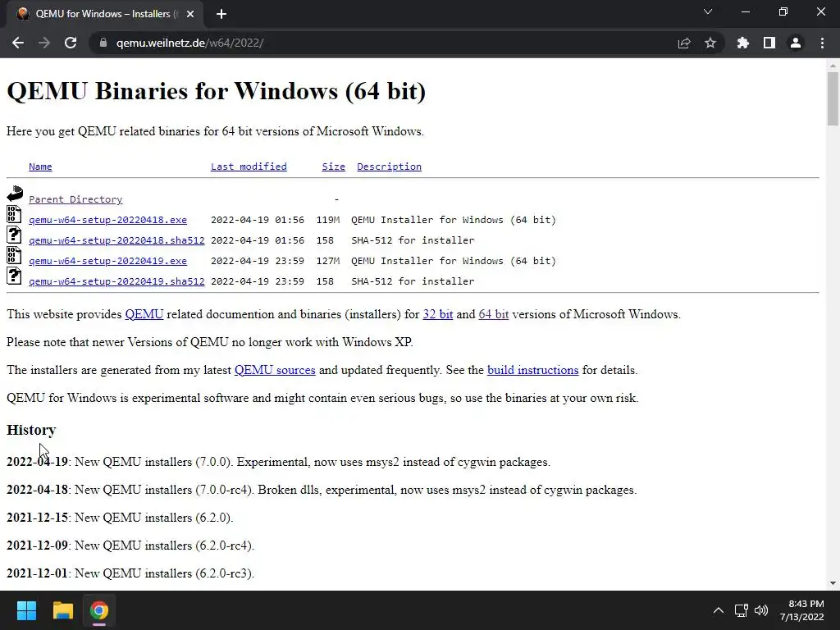
Task: Download qemu-w64-setup-20220418.exe
Action: click(x=107, y=220)
